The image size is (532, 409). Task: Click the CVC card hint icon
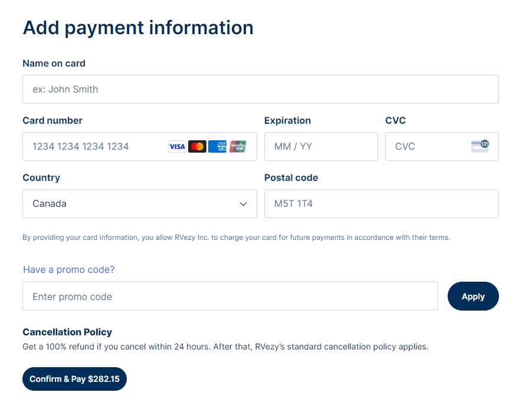(480, 146)
